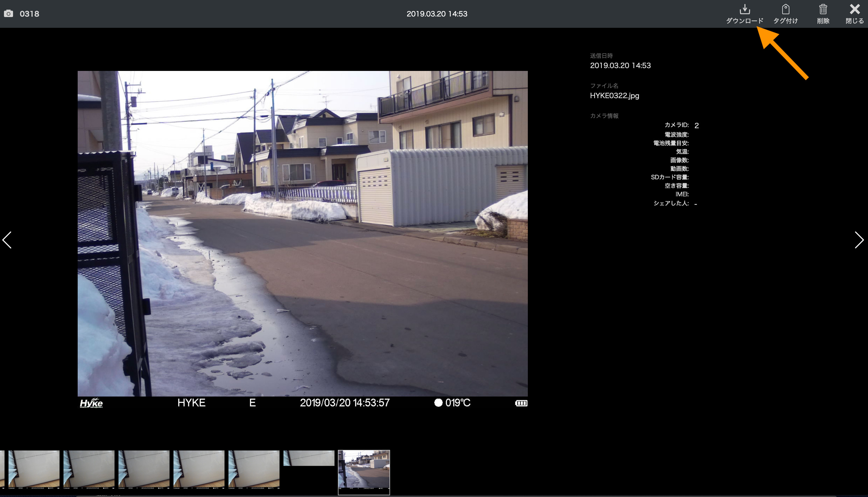Close the viewer with the X icon
This screenshot has width=868, height=497.
coord(855,10)
